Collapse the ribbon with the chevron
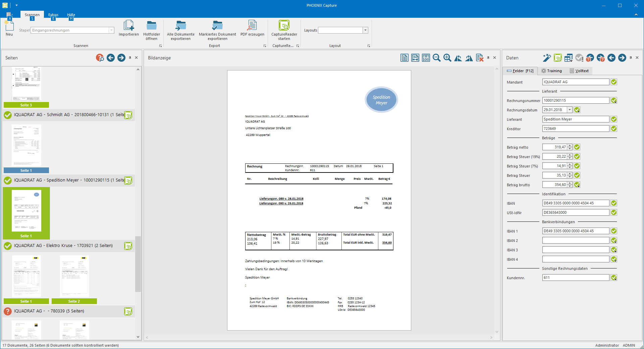The height and width of the screenshot is (349, 644). point(636,15)
